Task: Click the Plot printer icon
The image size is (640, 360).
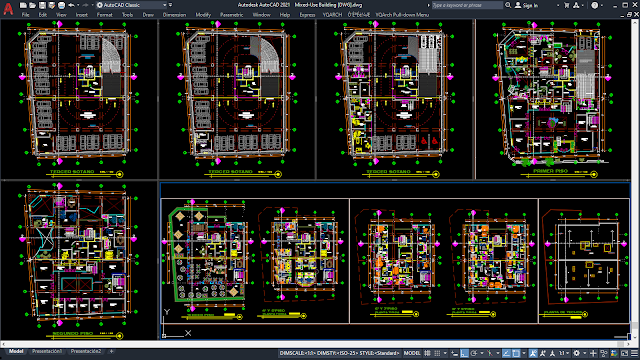Action: point(61,5)
